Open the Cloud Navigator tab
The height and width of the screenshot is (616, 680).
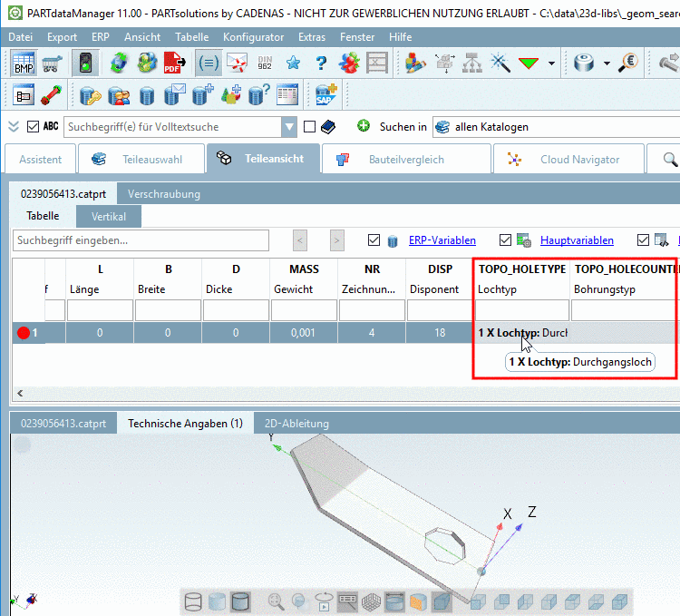pyautogui.click(x=568, y=159)
